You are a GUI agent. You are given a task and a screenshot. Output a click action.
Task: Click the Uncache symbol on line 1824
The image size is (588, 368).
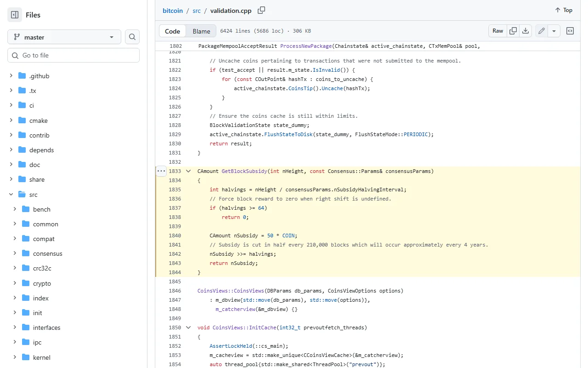pyautogui.click(x=332, y=88)
